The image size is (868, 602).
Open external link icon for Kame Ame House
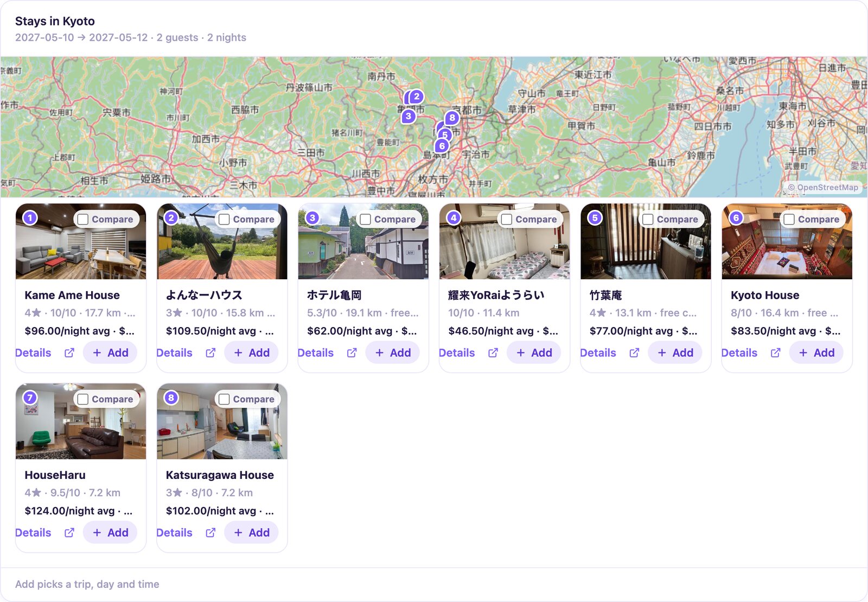click(x=69, y=353)
